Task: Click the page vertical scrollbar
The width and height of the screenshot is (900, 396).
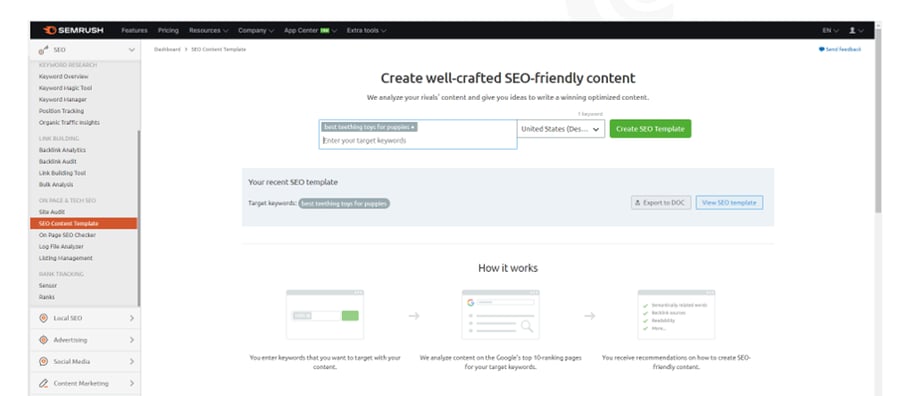Action: (877, 121)
